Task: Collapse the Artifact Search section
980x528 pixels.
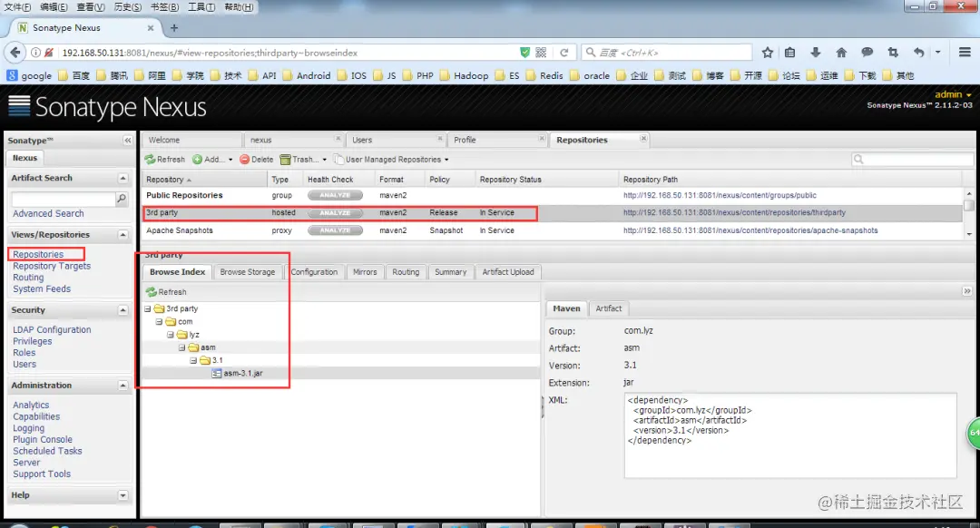Action: (122, 178)
